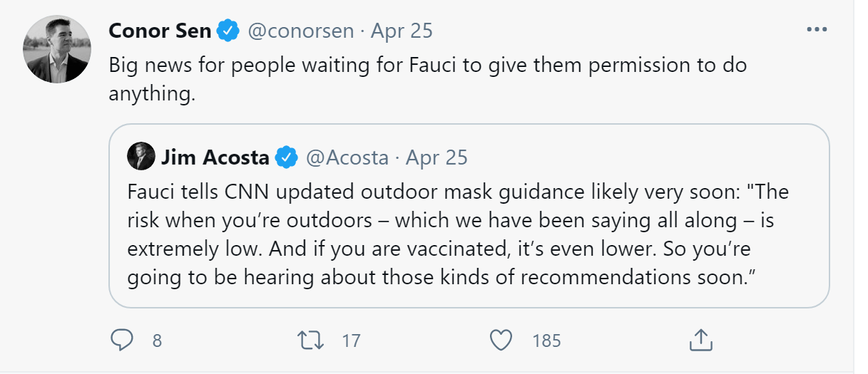Click the retweet count 17

coord(351,341)
